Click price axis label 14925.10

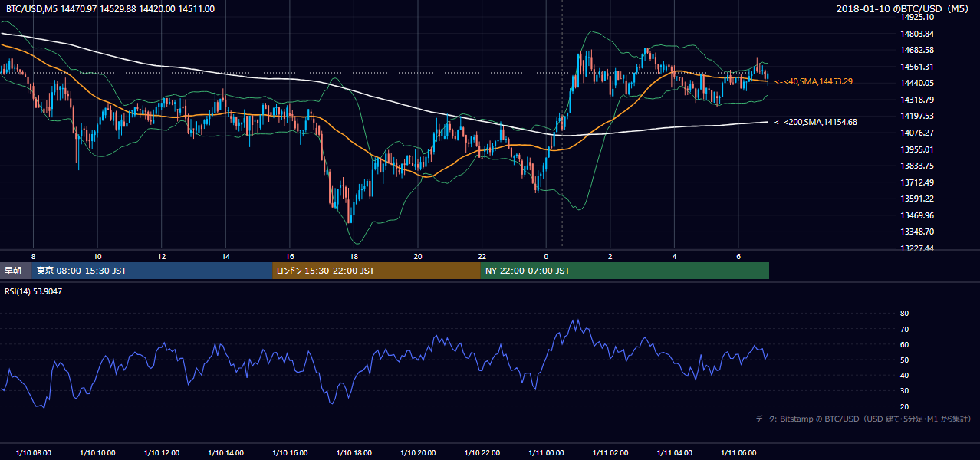(918, 17)
